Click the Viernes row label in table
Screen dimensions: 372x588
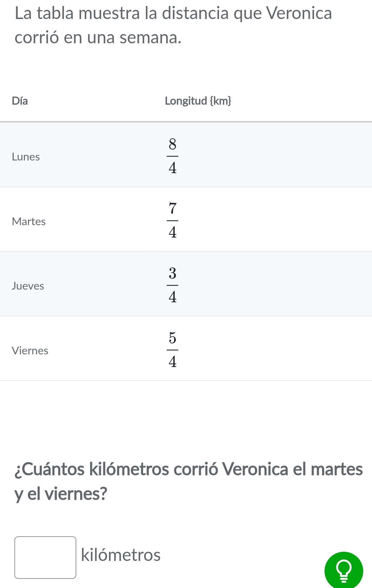(30, 350)
